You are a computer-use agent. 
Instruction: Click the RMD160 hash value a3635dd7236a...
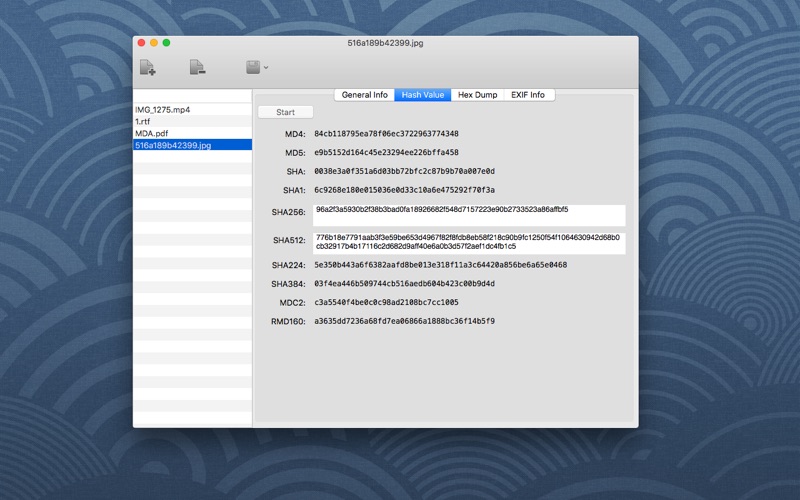pyautogui.click(x=404, y=321)
